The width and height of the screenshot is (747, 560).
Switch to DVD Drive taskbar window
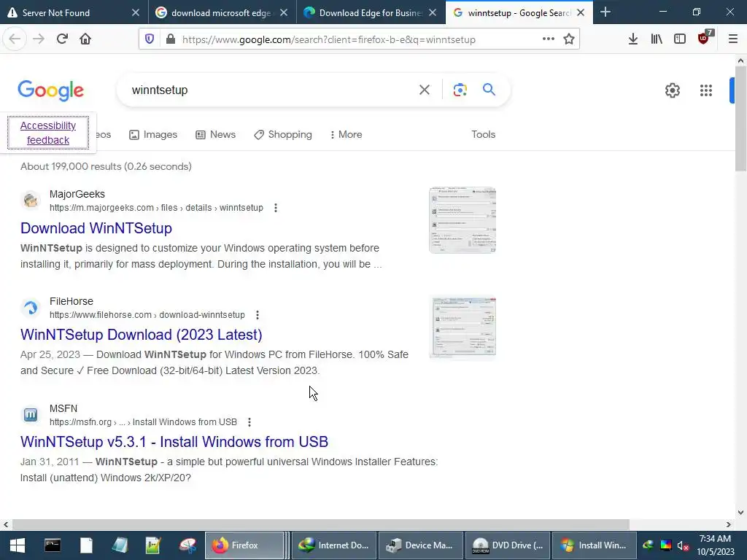[x=508, y=545]
